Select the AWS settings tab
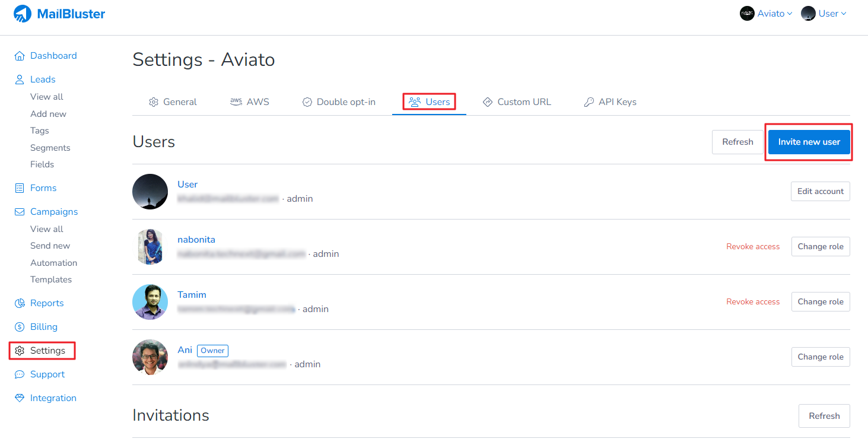Screen dimensions: 868x445 pos(250,102)
